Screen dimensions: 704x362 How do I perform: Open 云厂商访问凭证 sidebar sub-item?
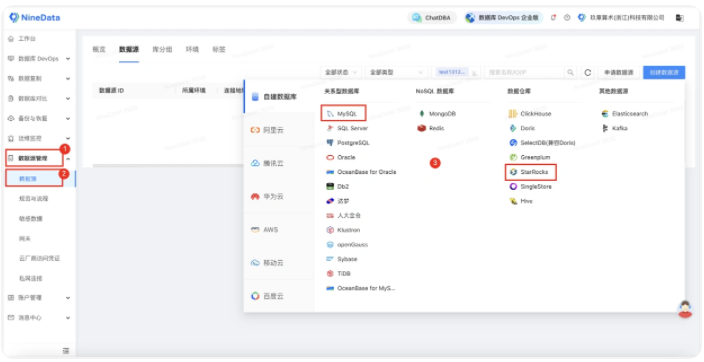(40, 258)
